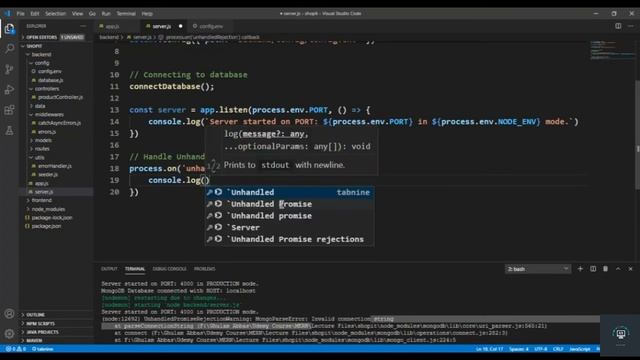Click the VS Code logo icon
The image size is (640, 360).
pos(7,13)
